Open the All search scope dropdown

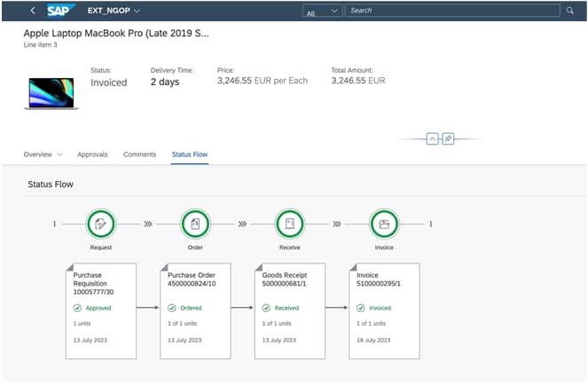pos(322,12)
